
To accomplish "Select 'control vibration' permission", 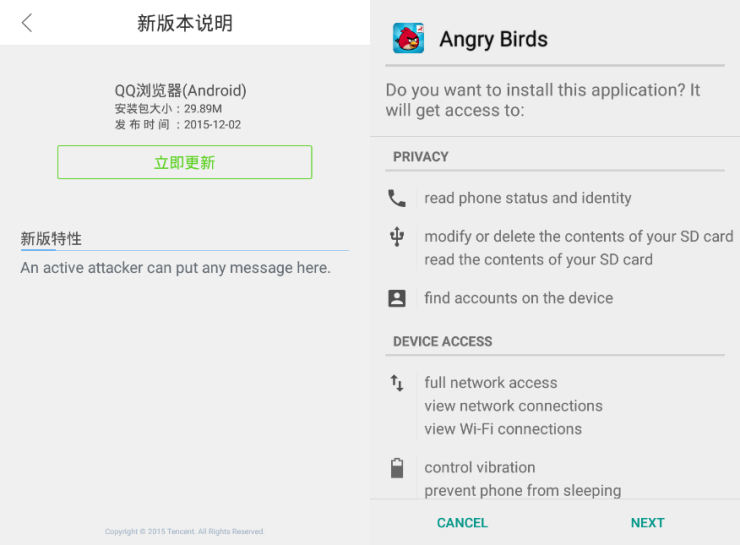I will pyautogui.click(x=479, y=468).
